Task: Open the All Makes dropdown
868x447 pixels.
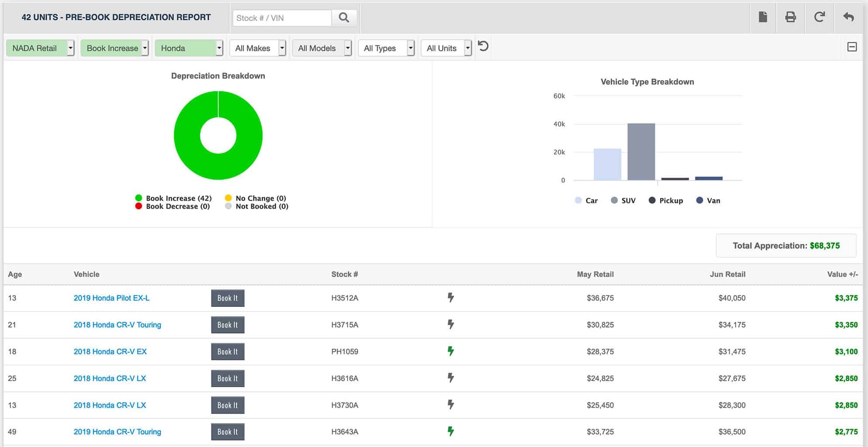Action: [258, 48]
